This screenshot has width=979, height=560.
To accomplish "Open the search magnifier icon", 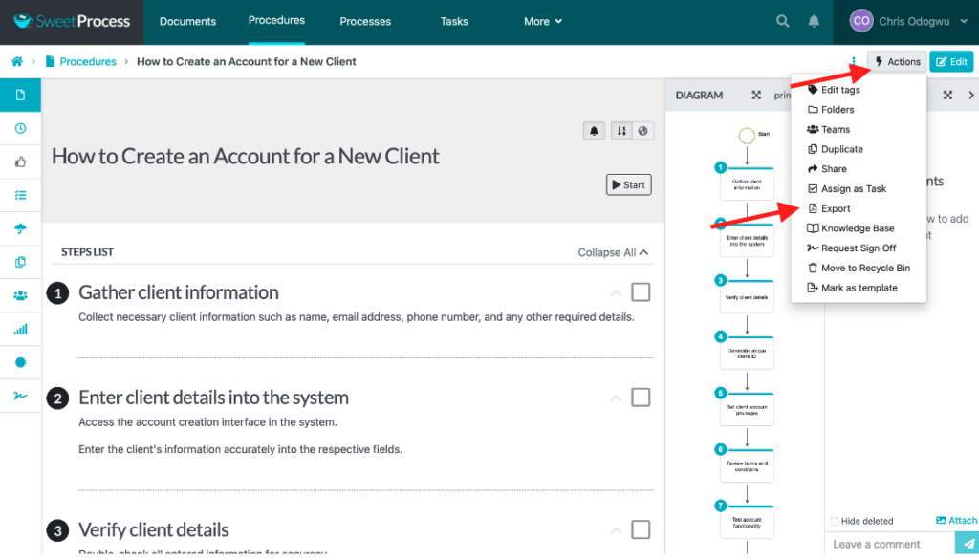I will [782, 21].
